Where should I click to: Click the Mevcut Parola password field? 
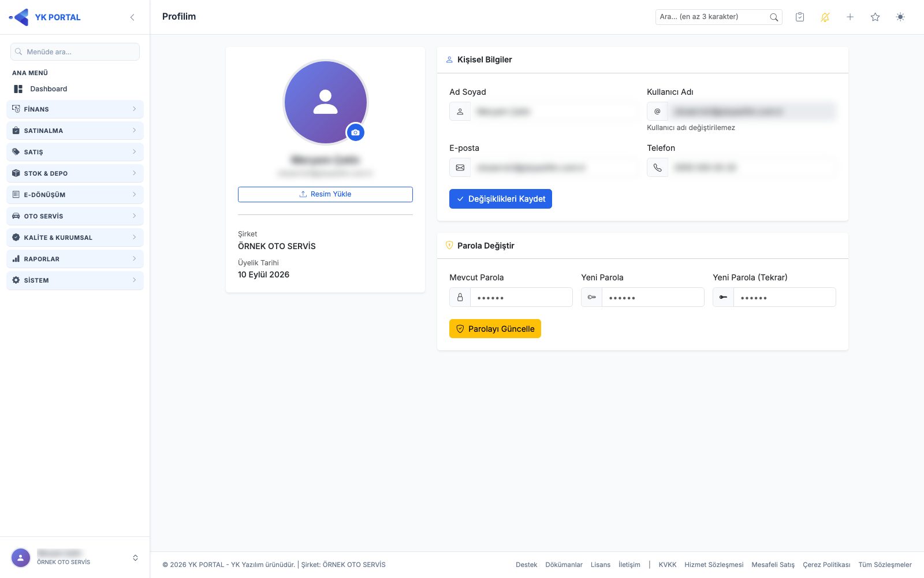521,297
